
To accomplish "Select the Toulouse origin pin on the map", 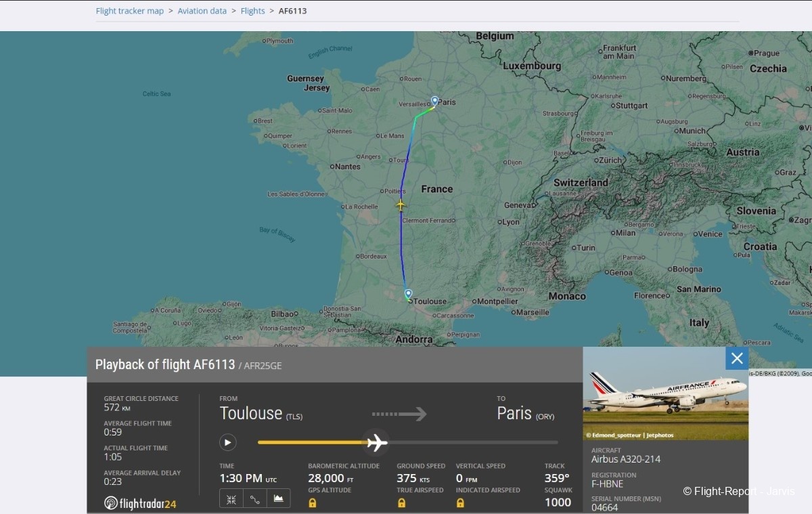I will 408,294.
